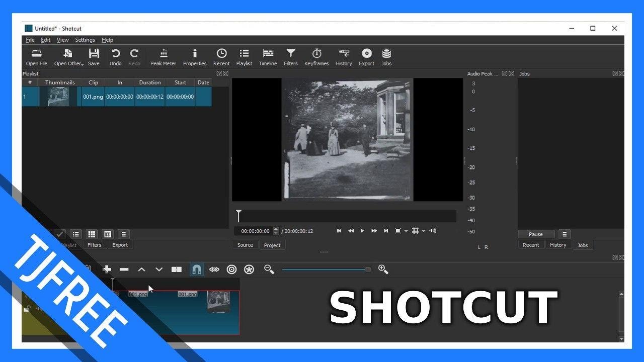Click the Duration column header

pyautogui.click(x=150, y=82)
